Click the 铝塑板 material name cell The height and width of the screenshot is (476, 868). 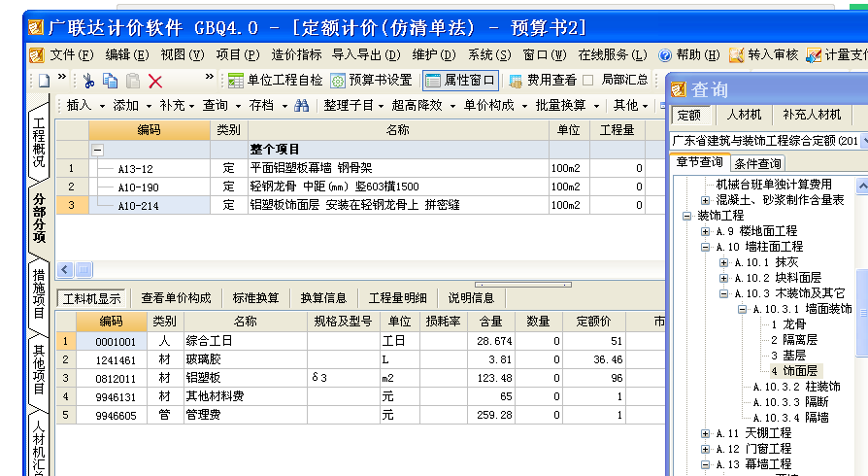(246, 378)
